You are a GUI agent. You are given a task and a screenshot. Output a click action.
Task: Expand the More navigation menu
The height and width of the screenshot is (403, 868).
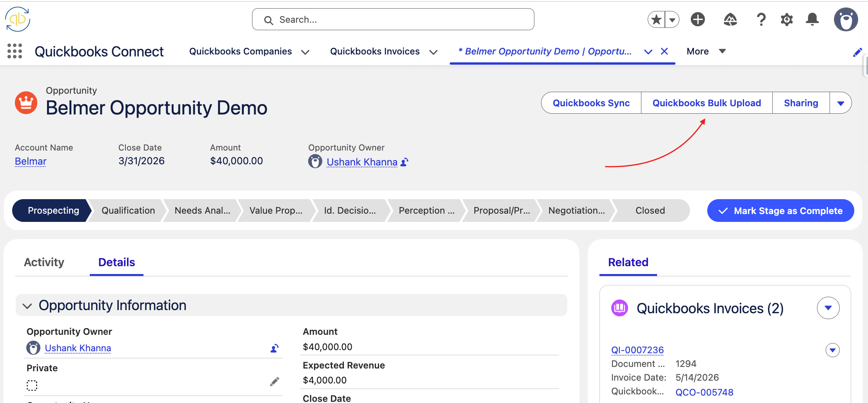[706, 51]
